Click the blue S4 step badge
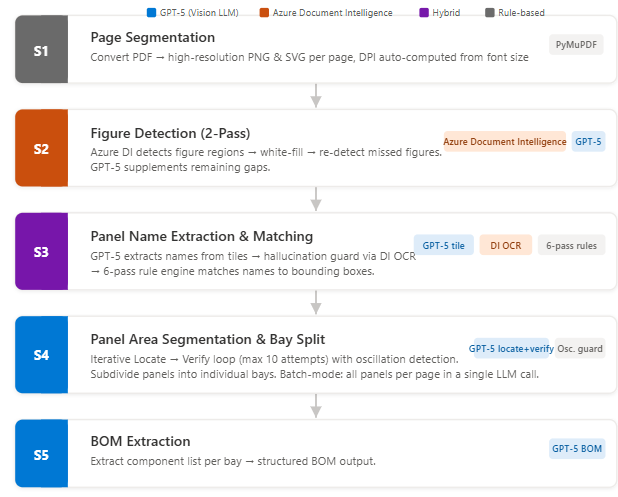 pos(41,355)
